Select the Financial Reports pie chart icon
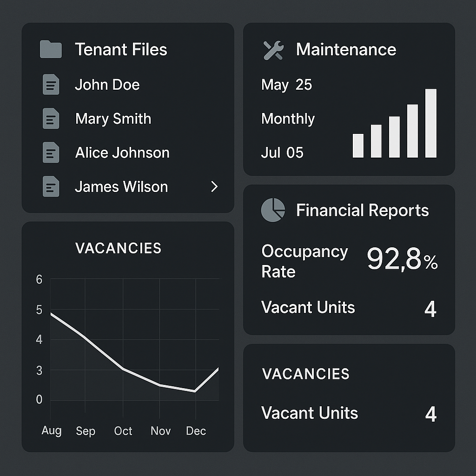Image resolution: width=476 pixels, height=476 pixels. [x=273, y=210]
